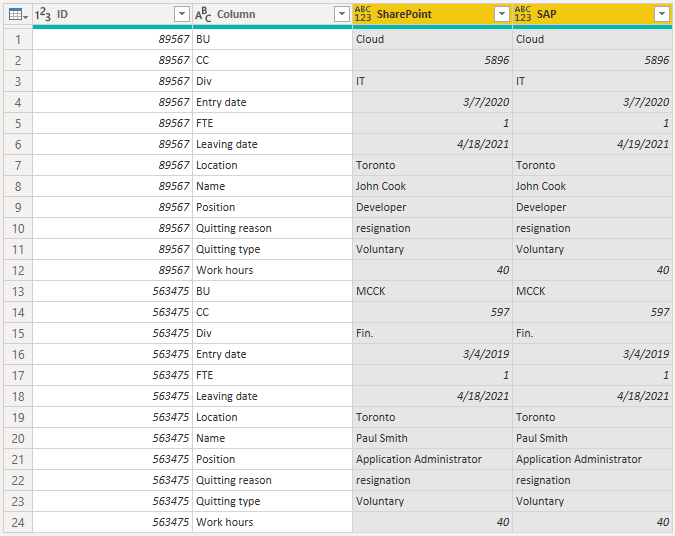This screenshot has width=675, height=536.
Task: Click SAP cell 5896 in row 2
Action: 592,60
